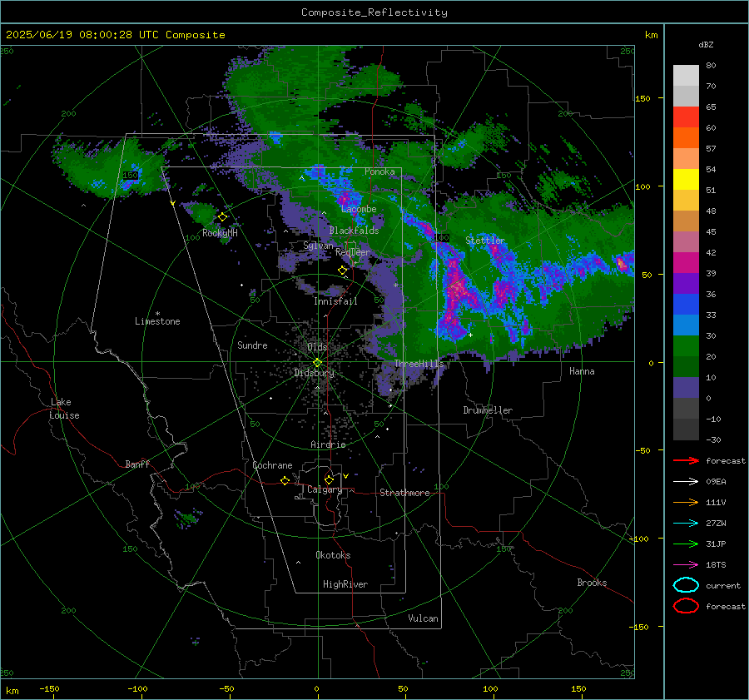Image resolution: width=749 pixels, height=700 pixels.
Task: Select the Hanna label
Action: [x=582, y=371]
